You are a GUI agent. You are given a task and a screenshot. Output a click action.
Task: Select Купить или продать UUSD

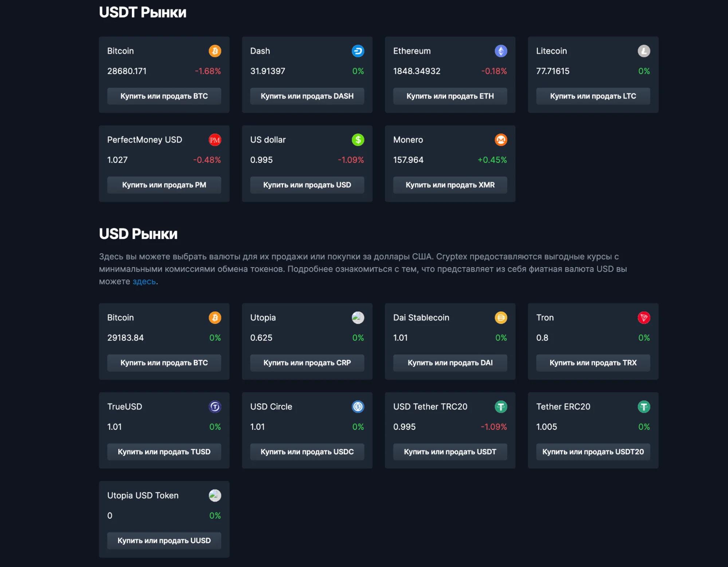(164, 541)
